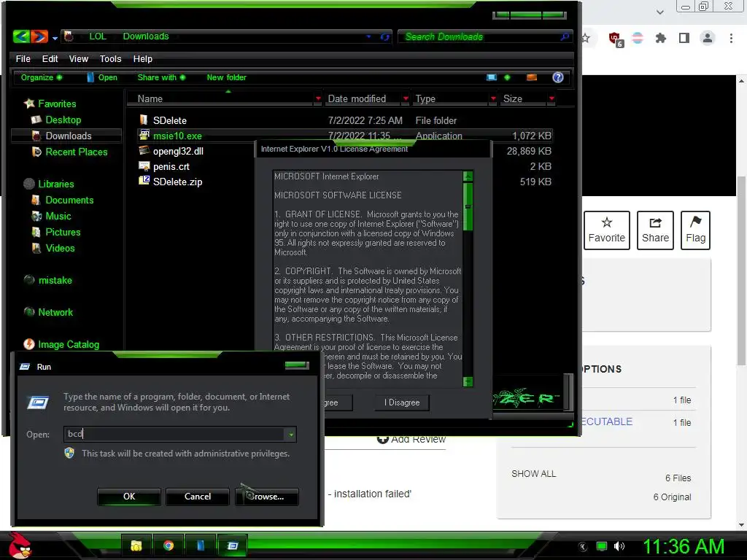Open the Tools menu

[x=111, y=58]
